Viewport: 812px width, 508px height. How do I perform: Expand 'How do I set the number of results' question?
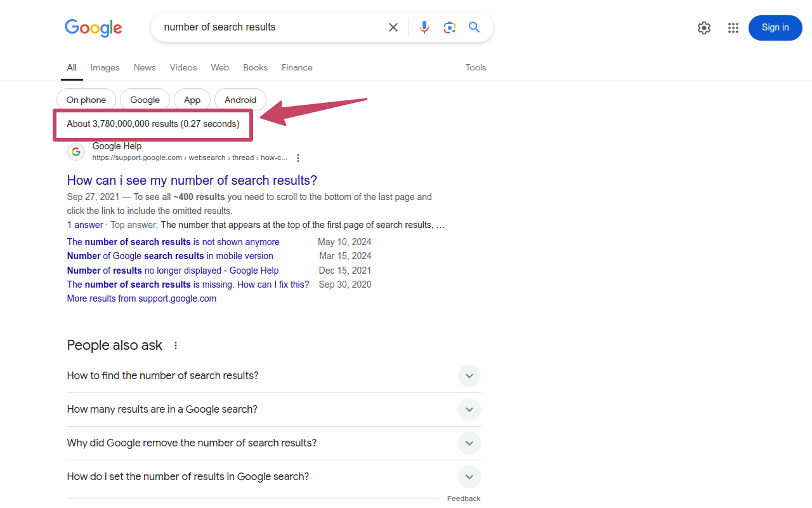point(274,477)
